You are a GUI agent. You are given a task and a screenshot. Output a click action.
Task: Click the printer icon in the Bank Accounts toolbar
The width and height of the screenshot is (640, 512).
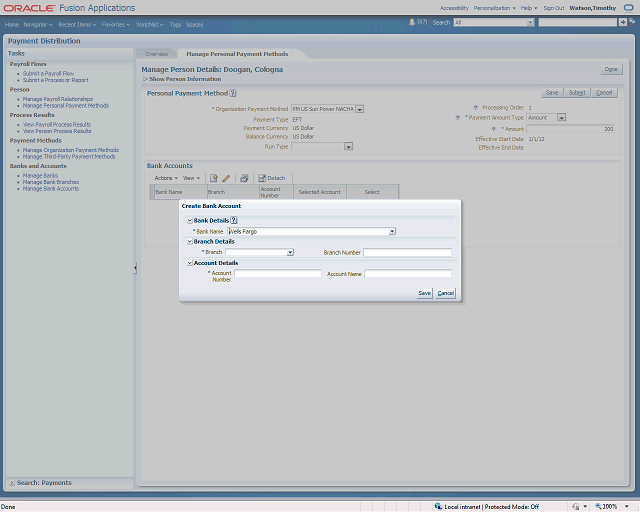pyautogui.click(x=244, y=178)
